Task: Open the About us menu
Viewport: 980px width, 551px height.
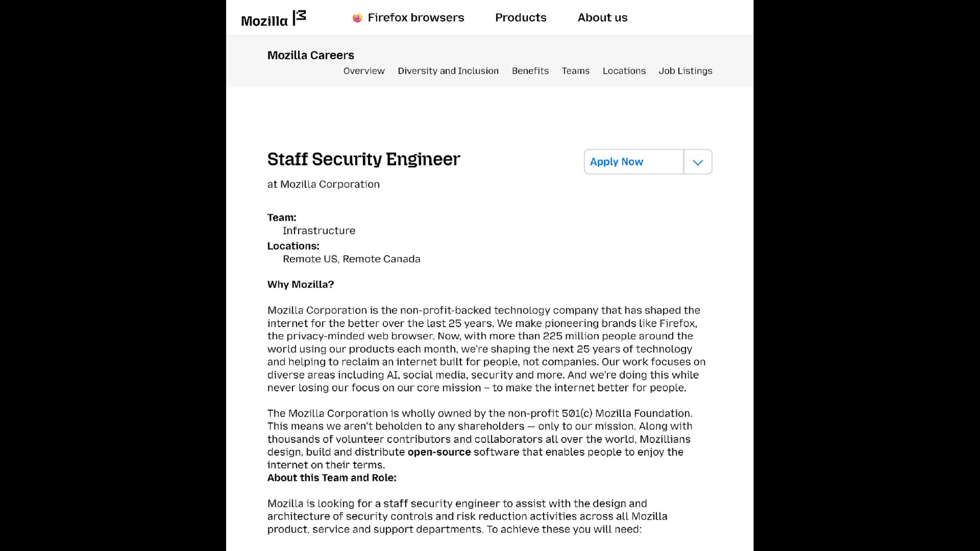Action: [602, 18]
